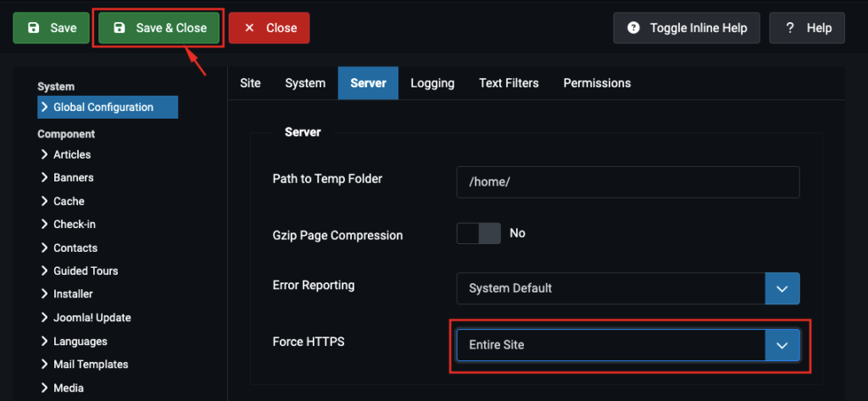Open Guided Tours component settings
The width and height of the screenshot is (868, 401).
point(86,270)
